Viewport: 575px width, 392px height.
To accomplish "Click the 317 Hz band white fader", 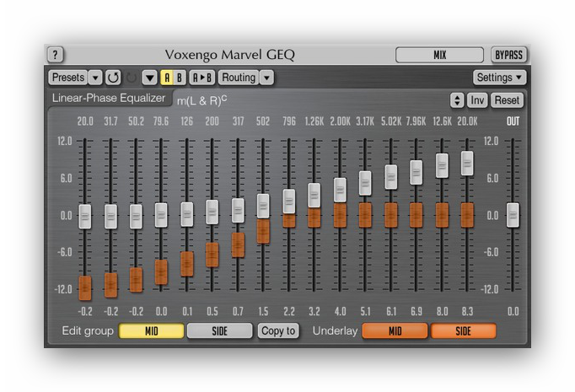I will (238, 211).
